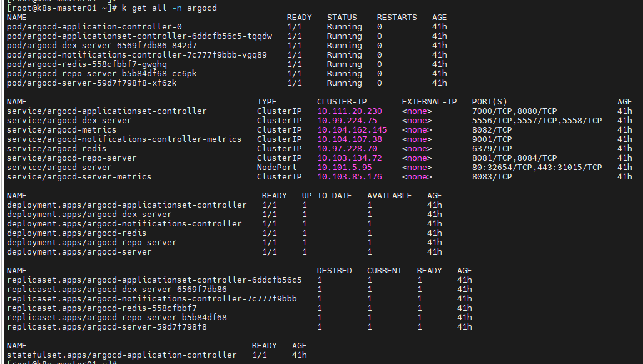643x364 pixels.
Task: Select pod/argocd-redis-558cfbbf7-gwghq
Action: [87, 64]
